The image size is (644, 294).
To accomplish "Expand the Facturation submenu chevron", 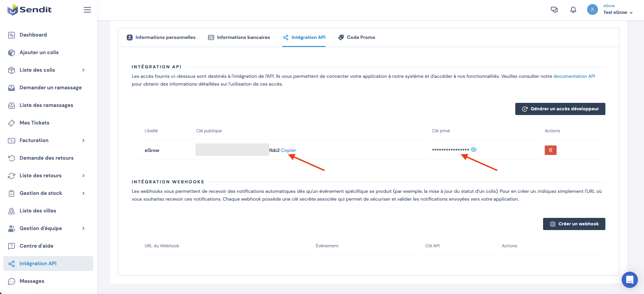I will pos(83,140).
